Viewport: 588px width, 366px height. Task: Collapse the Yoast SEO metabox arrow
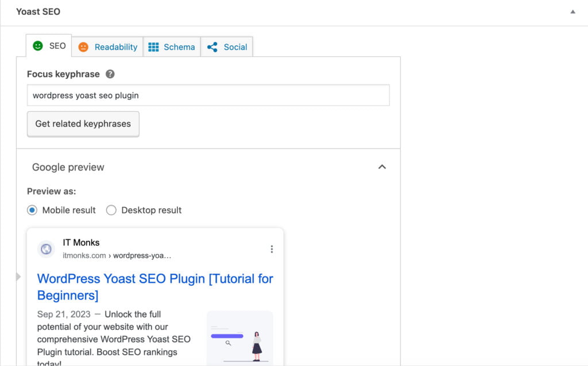[572, 11]
